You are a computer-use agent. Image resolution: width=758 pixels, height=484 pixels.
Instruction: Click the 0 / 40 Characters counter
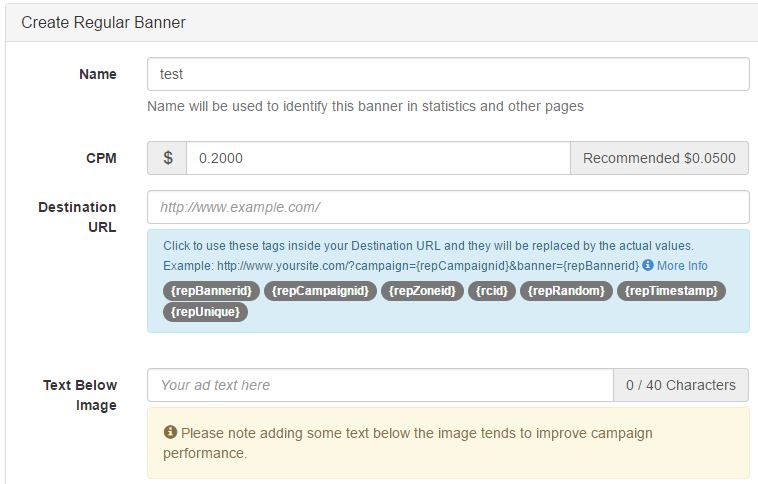click(680, 385)
